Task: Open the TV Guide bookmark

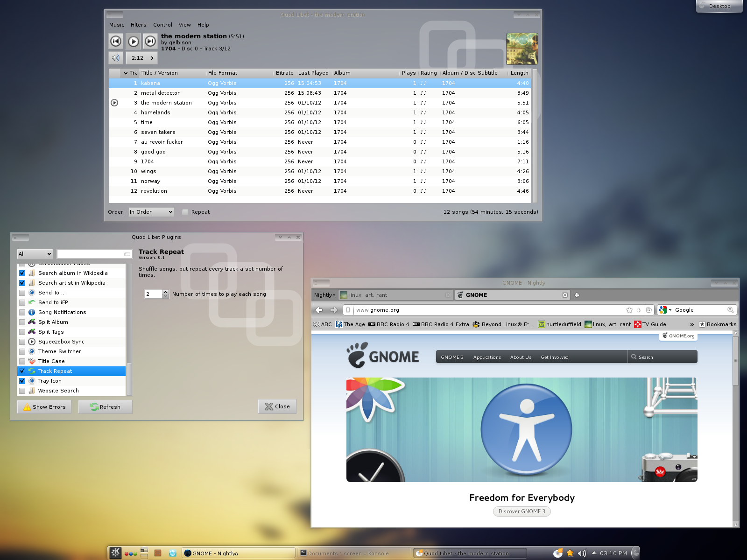Action: tap(650, 324)
